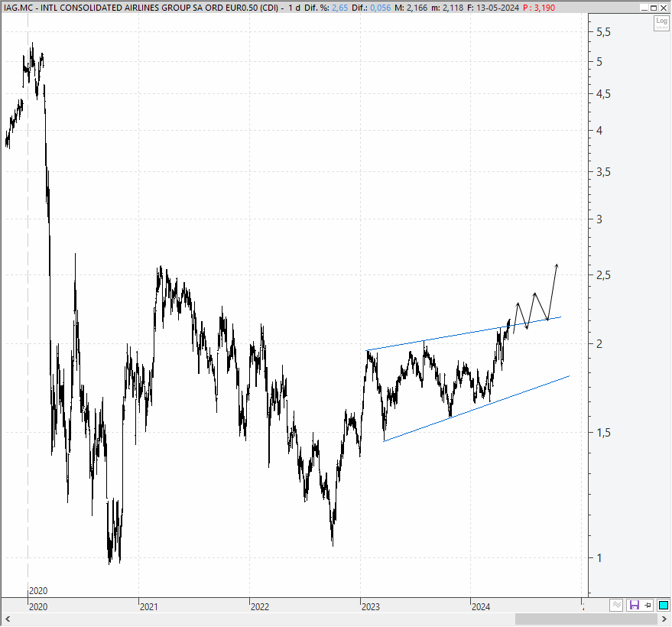Click the 2021 label on time axis
Viewport: 672px width, 627px height.
click(149, 607)
